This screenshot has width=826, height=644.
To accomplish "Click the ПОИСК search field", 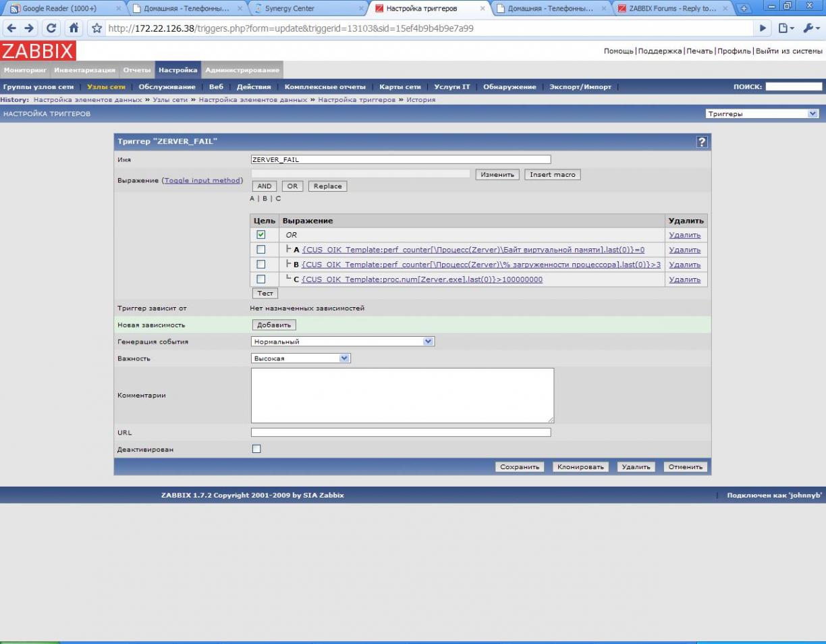I will (794, 86).
